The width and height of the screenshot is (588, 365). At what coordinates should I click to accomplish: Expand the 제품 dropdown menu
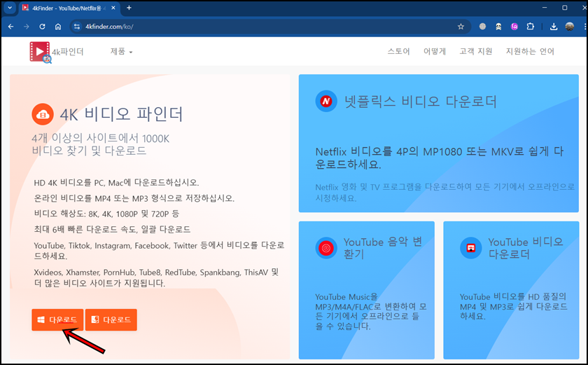(121, 51)
